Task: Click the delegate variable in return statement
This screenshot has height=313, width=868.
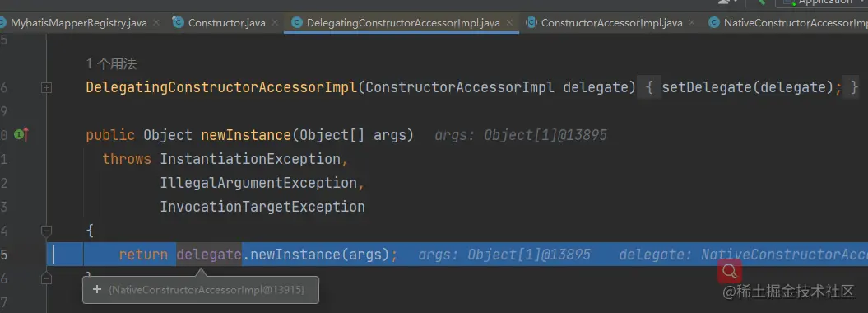Action: pyautogui.click(x=209, y=255)
